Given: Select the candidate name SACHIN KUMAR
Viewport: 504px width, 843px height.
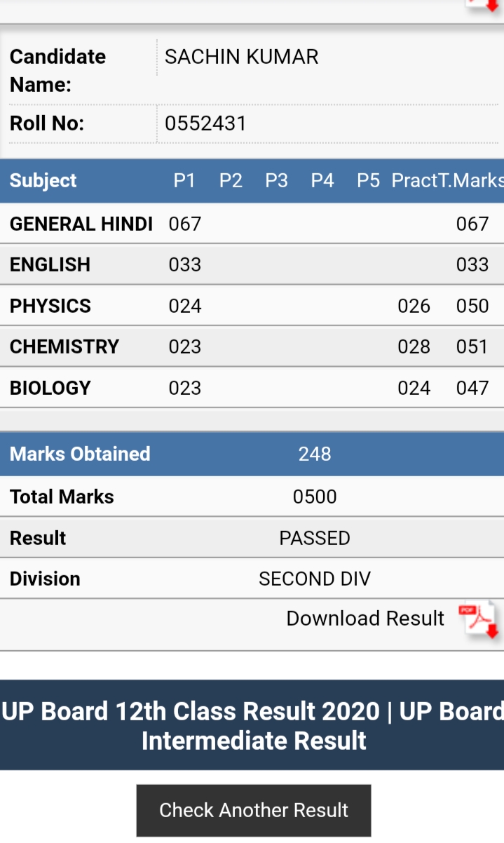Looking at the screenshot, I should [x=241, y=57].
